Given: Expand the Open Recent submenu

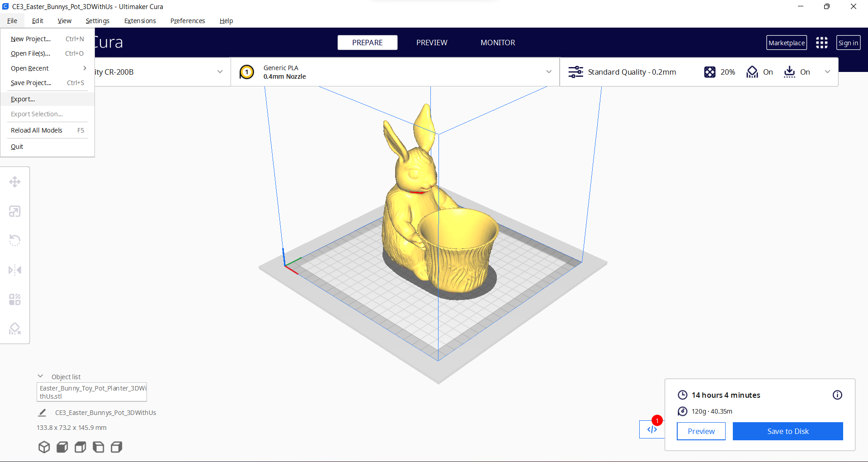Looking at the screenshot, I should coord(47,68).
